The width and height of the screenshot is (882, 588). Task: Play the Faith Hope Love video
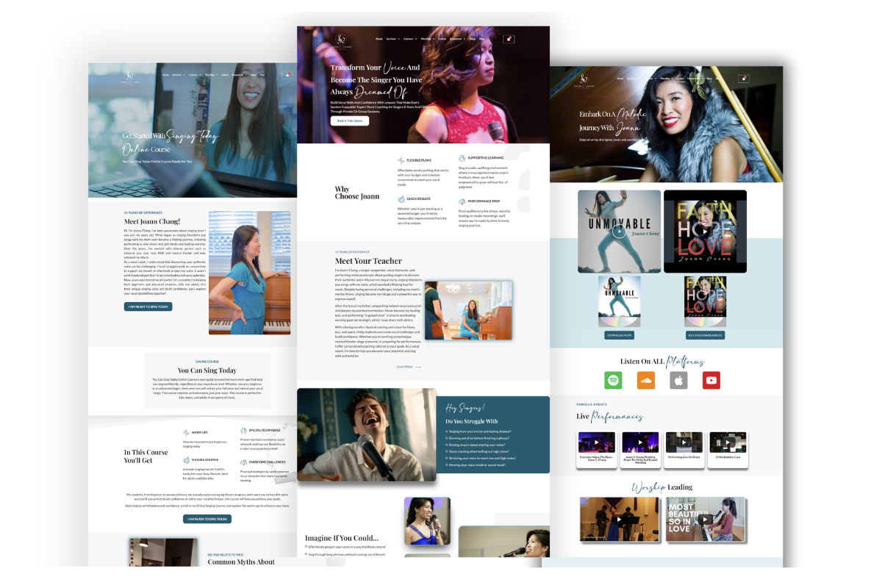tap(705, 231)
